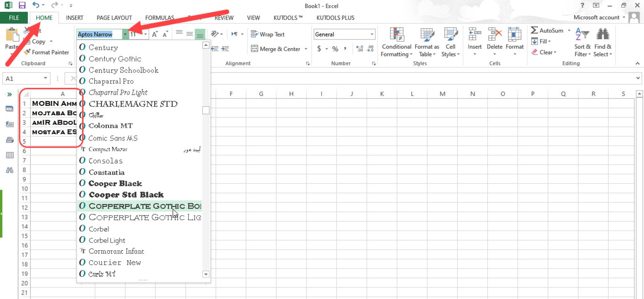The width and height of the screenshot is (644, 299).
Task: Decrease font size with small A icon
Action: (x=165, y=34)
